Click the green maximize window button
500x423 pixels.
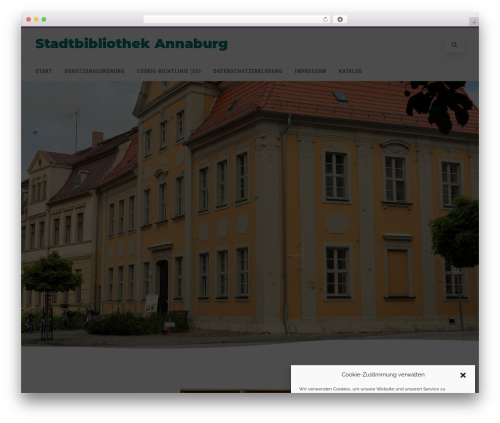click(44, 20)
